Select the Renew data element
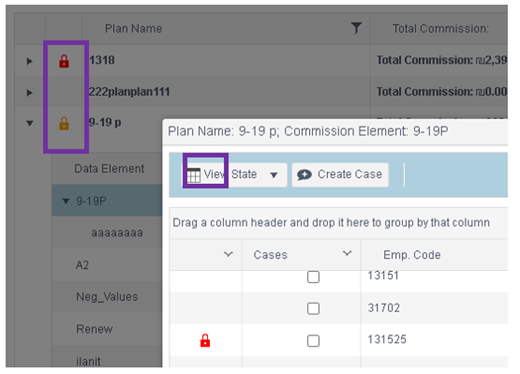This screenshot has width=520, height=374. pos(95,329)
